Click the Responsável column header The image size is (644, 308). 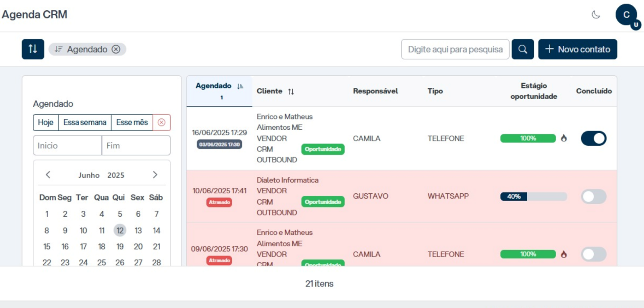375,91
